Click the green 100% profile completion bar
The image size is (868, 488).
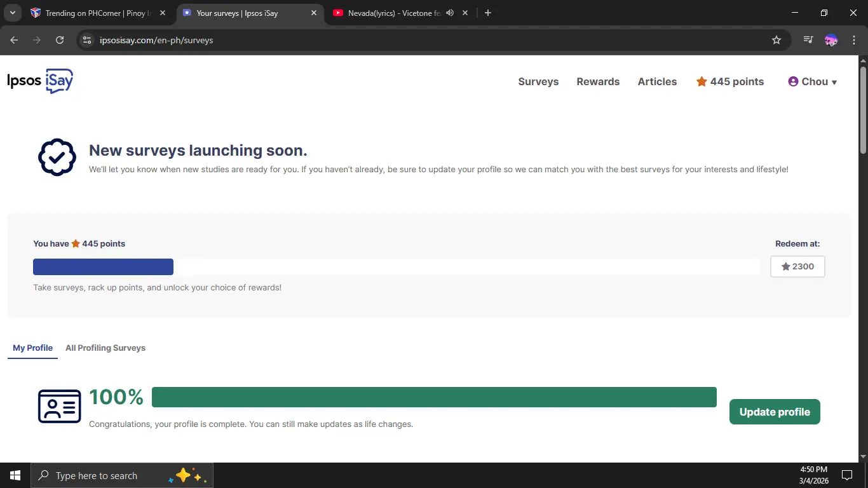434,397
